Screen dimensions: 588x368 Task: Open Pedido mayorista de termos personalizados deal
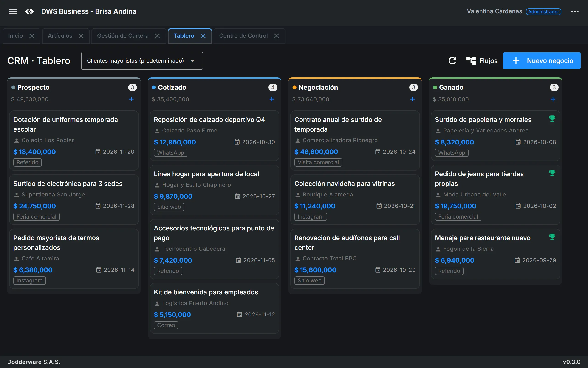[74, 259]
